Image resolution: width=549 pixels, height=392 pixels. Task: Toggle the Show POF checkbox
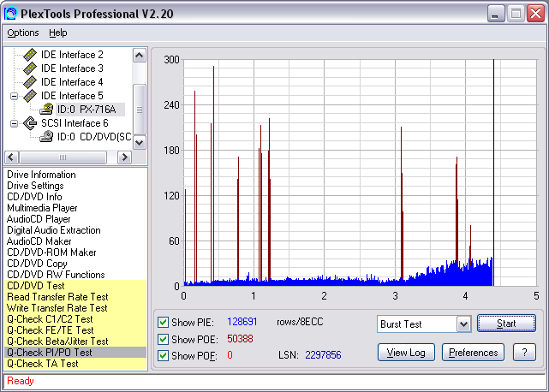pos(163,355)
